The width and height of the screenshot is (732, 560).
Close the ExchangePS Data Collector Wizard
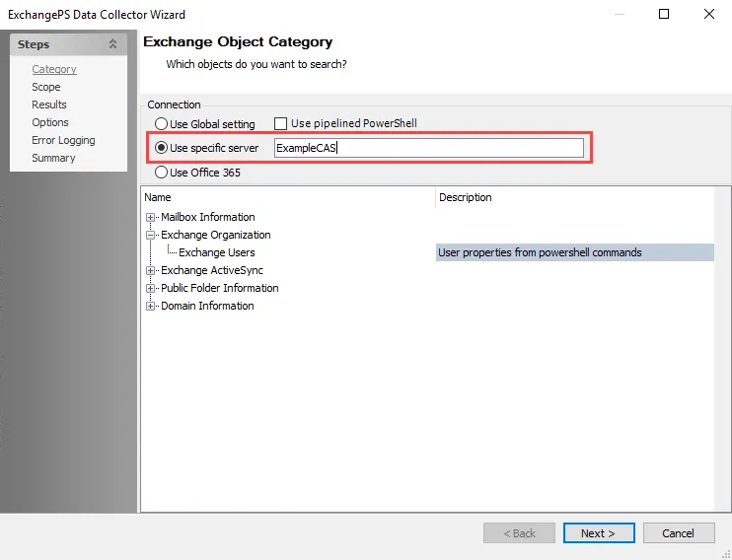pyautogui.click(x=708, y=14)
